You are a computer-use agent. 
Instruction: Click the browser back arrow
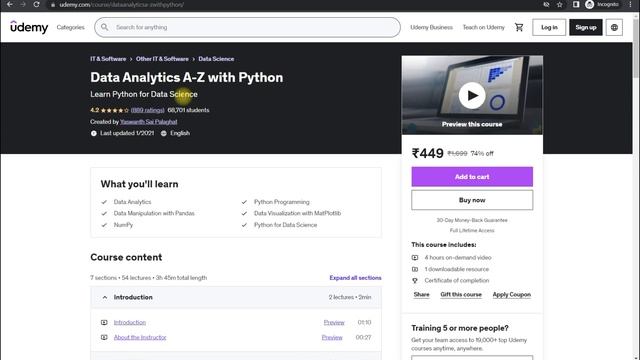pyautogui.click(x=9, y=4)
